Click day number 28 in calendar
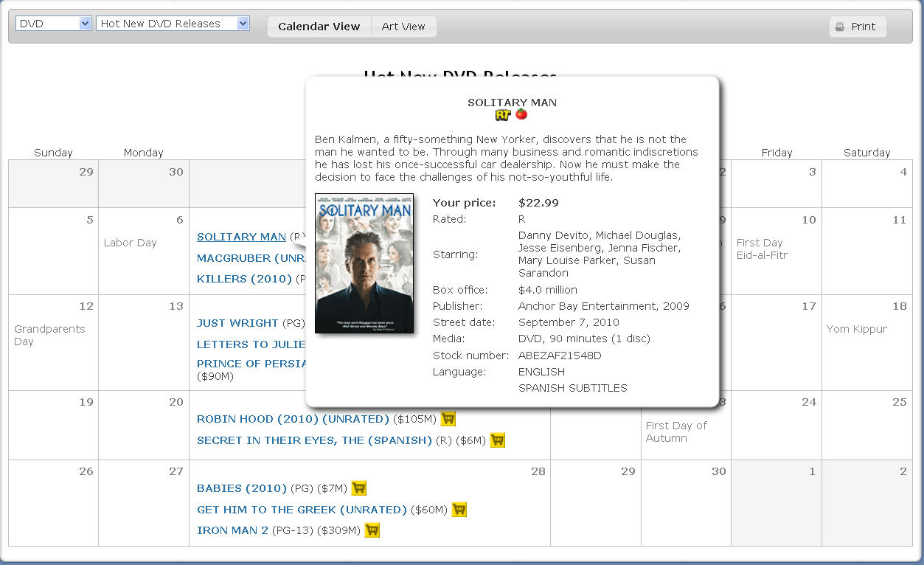 click(x=538, y=471)
